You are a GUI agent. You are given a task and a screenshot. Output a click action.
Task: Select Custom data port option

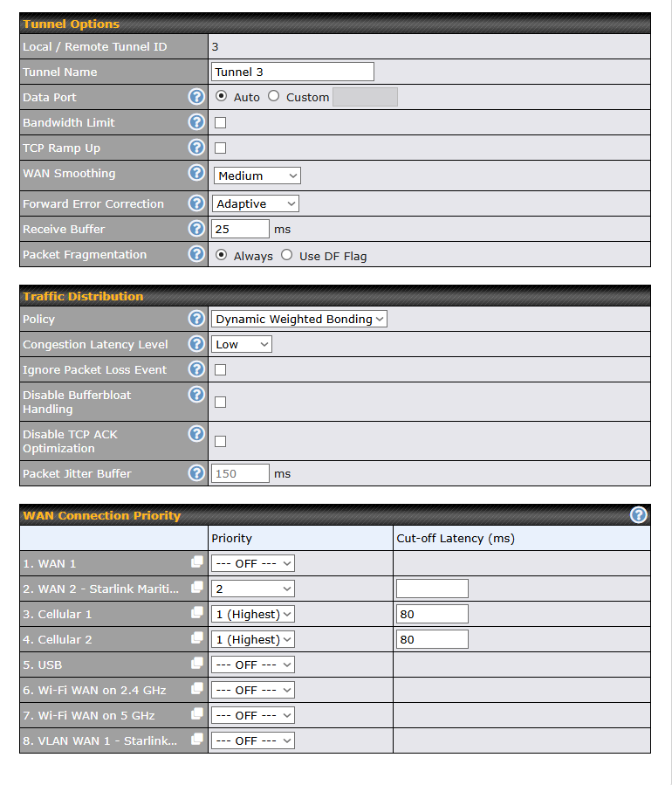[x=274, y=96]
